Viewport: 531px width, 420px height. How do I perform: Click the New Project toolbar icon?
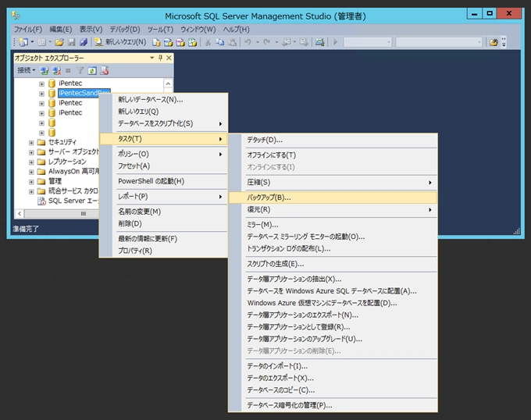coord(23,42)
